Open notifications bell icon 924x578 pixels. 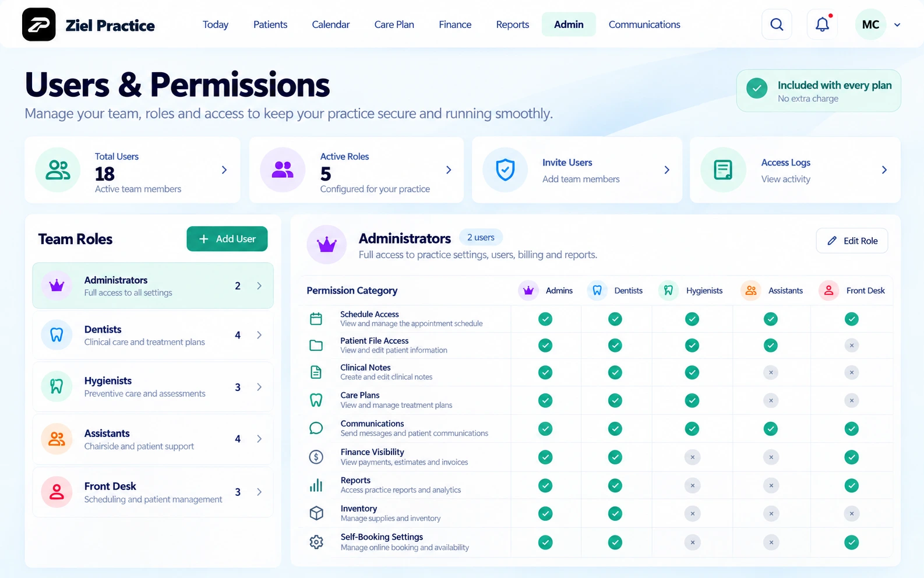click(822, 24)
